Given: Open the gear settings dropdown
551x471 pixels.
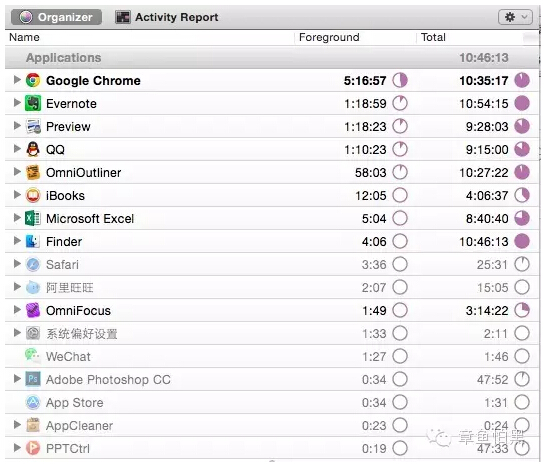Looking at the screenshot, I should pyautogui.click(x=515, y=17).
